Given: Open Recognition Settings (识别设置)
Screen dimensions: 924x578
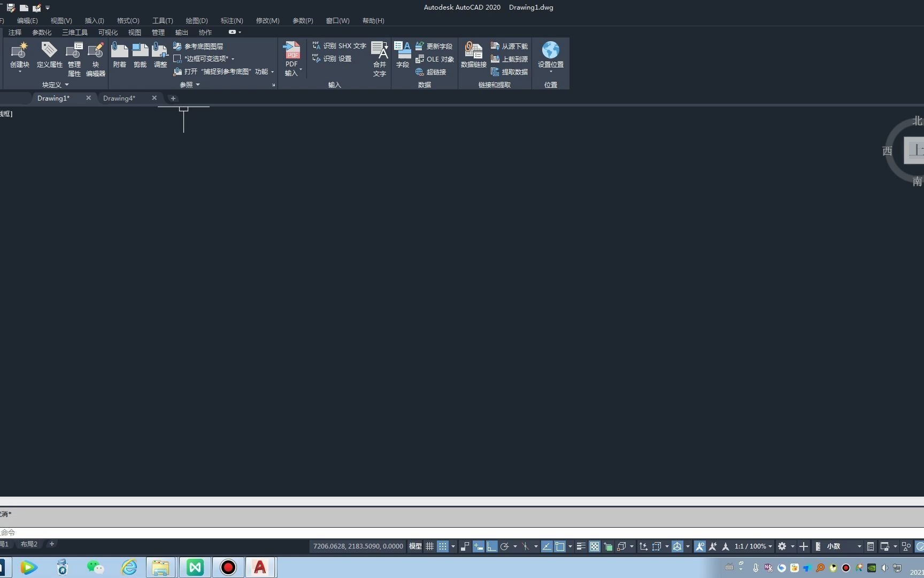Looking at the screenshot, I should [x=332, y=59].
